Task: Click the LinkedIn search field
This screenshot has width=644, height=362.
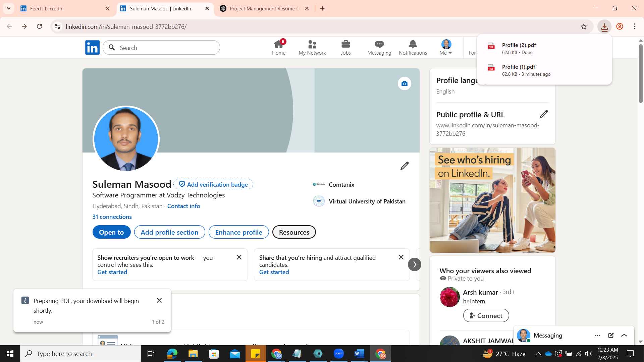Action: point(161,48)
